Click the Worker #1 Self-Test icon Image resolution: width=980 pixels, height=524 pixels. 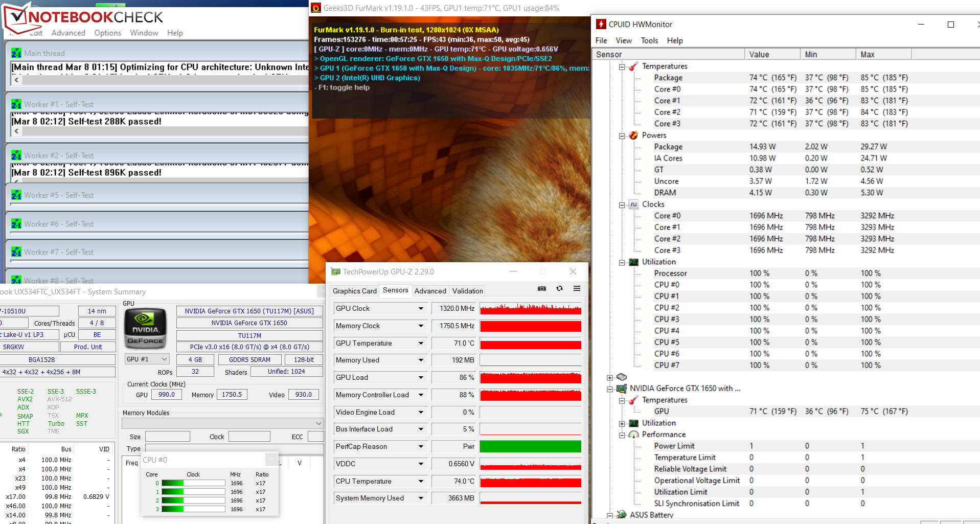16,104
